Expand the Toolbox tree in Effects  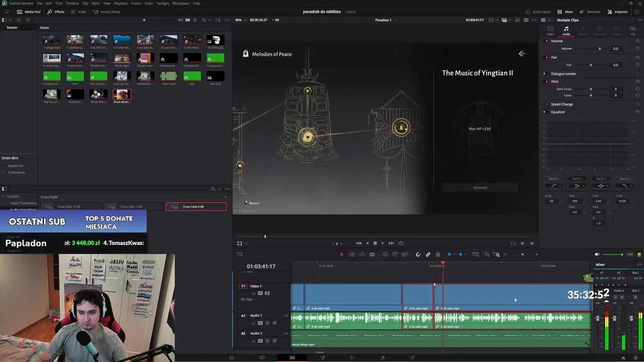point(4,197)
